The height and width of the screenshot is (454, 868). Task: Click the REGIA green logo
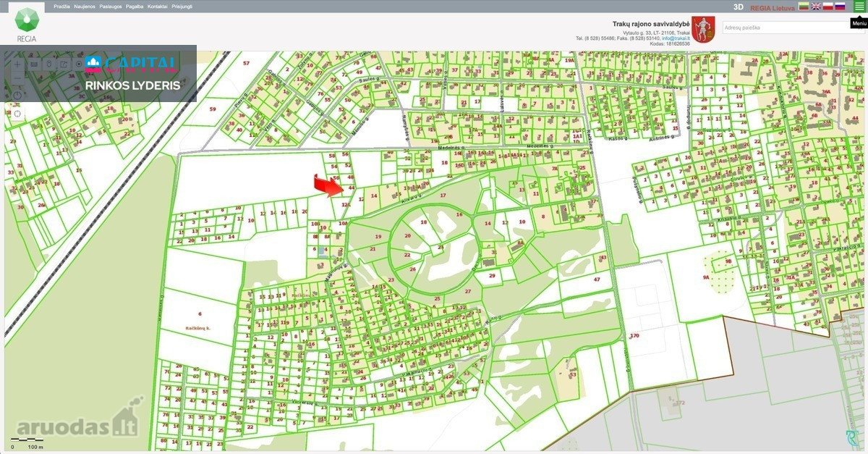[x=25, y=23]
